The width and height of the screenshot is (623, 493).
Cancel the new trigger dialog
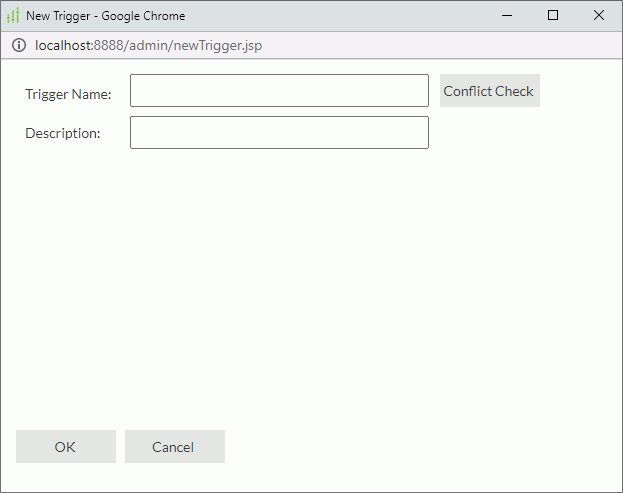coord(174,447)
